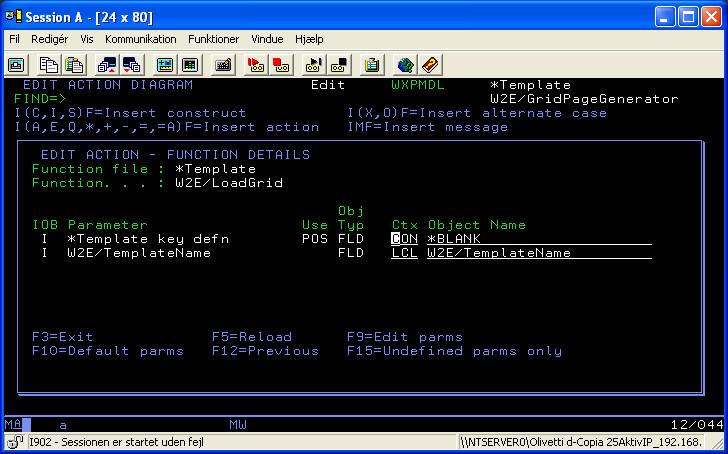Click the Stop macro recording icon
728x454 pixels.
[x=280, y=65]
